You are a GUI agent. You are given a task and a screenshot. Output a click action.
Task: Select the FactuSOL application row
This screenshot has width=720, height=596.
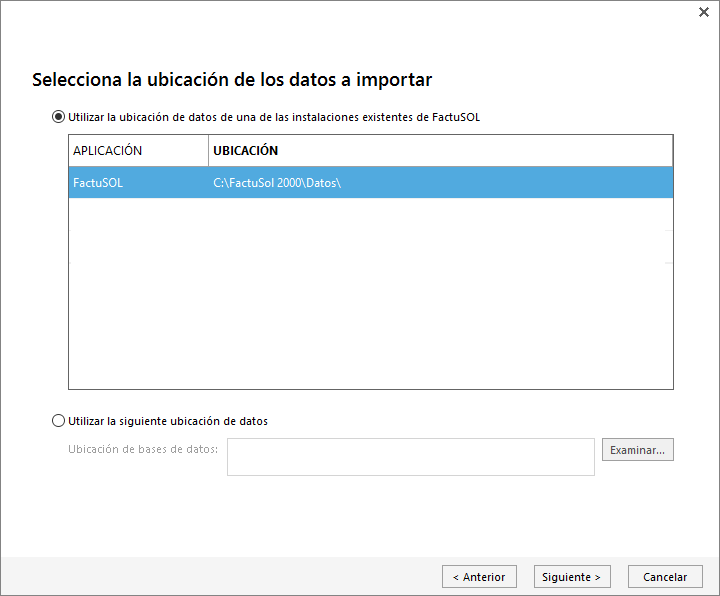98,183
